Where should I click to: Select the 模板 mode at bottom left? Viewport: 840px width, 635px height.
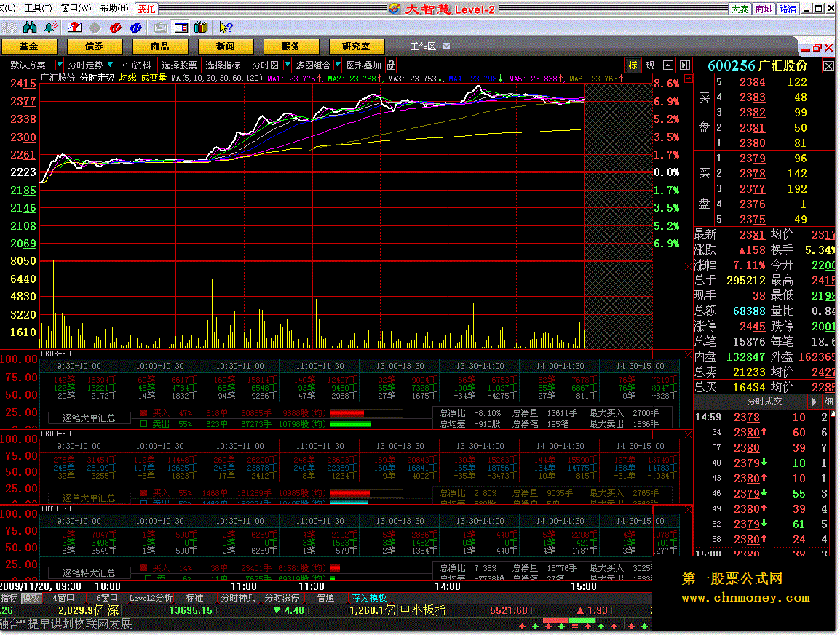click(x=30, y=598)
